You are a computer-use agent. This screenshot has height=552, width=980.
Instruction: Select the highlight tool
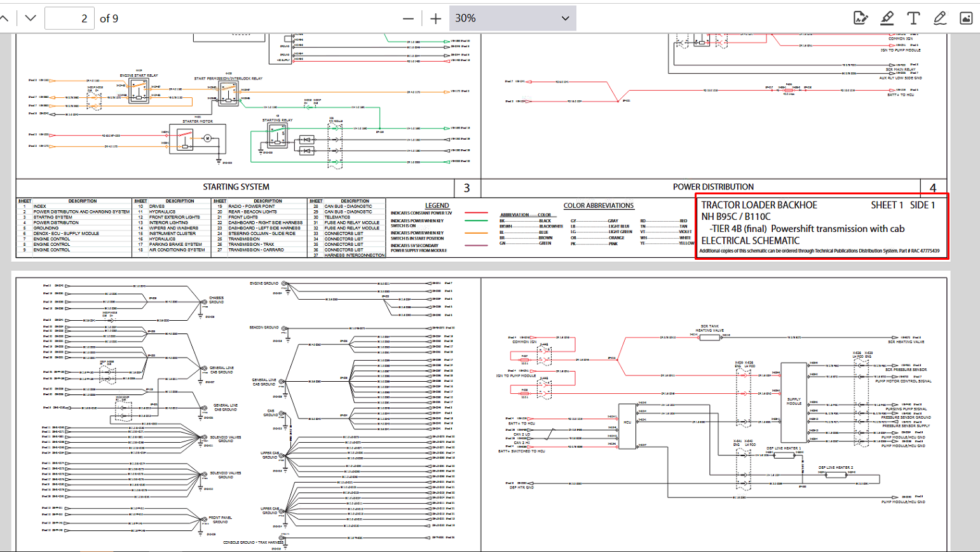point(887,18)
